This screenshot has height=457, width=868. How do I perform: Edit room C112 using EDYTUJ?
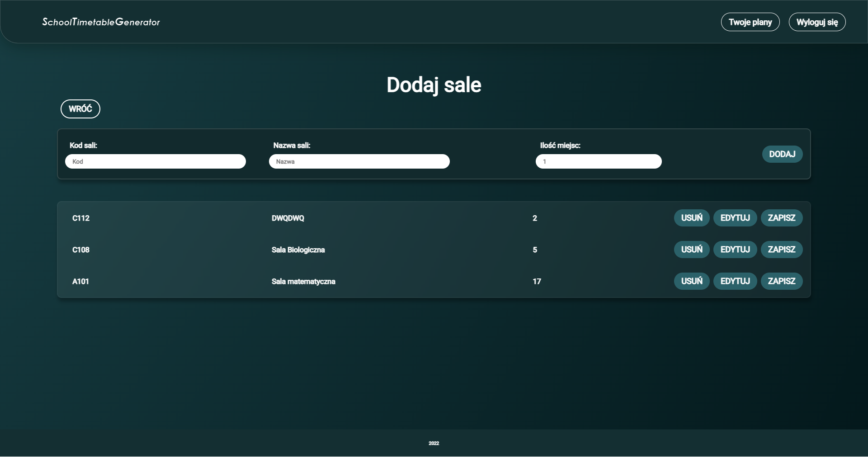[735, 218]
